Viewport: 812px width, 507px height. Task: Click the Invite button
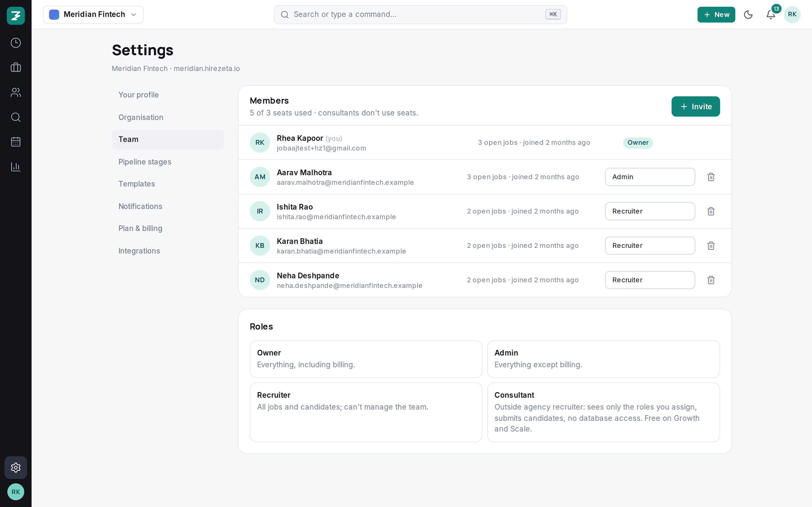point(696,107)
